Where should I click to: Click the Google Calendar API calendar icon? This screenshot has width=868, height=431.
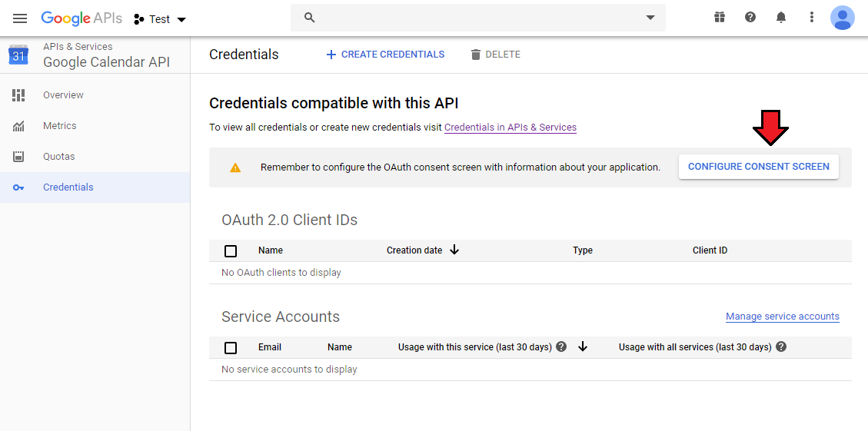pyautogui.click(x=18, y=55)
